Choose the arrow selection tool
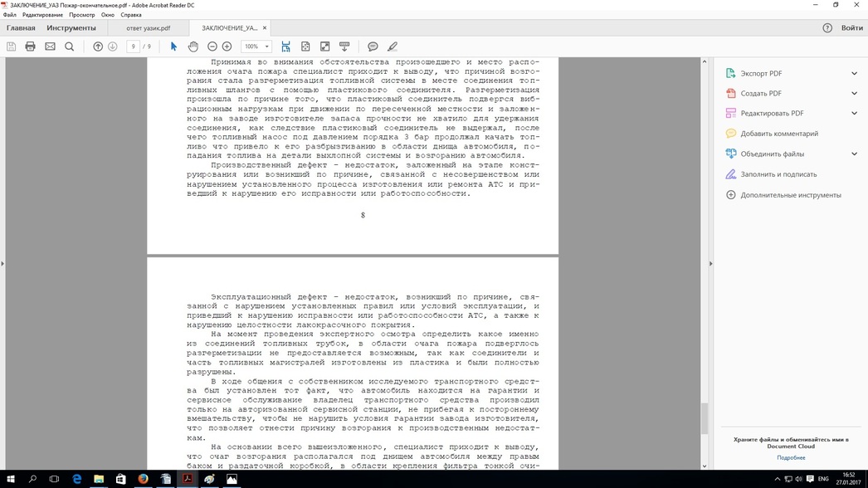Viewport: 868px width, 488px height. 173,46
